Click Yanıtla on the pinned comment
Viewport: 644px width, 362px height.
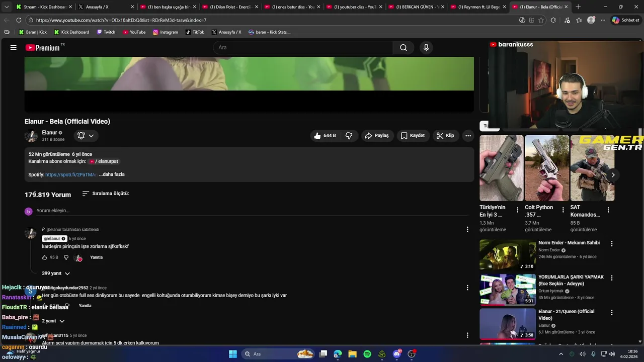(x=96, y=257)
